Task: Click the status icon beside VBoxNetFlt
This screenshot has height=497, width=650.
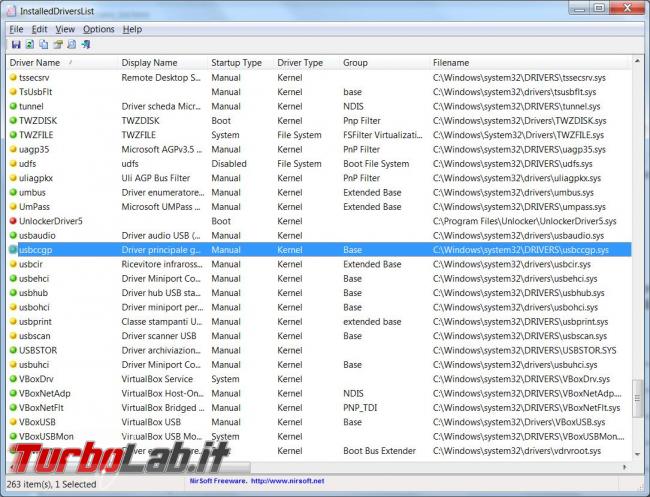Action: point(13,407)
